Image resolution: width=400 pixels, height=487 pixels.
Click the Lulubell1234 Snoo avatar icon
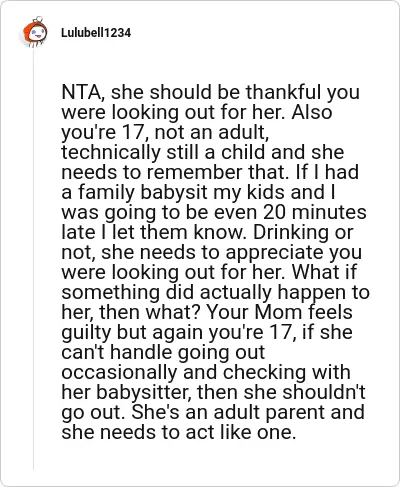[35, 32]
